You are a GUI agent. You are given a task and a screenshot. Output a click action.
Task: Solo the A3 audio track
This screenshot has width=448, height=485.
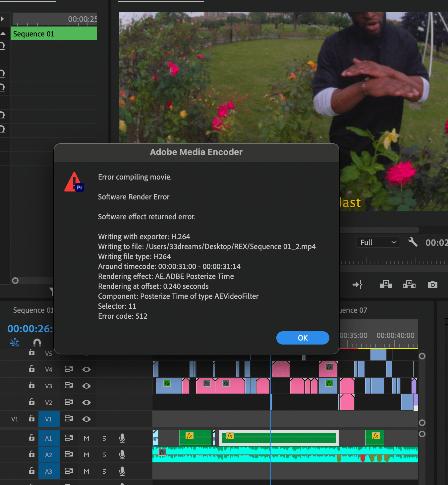pos(104,471)
